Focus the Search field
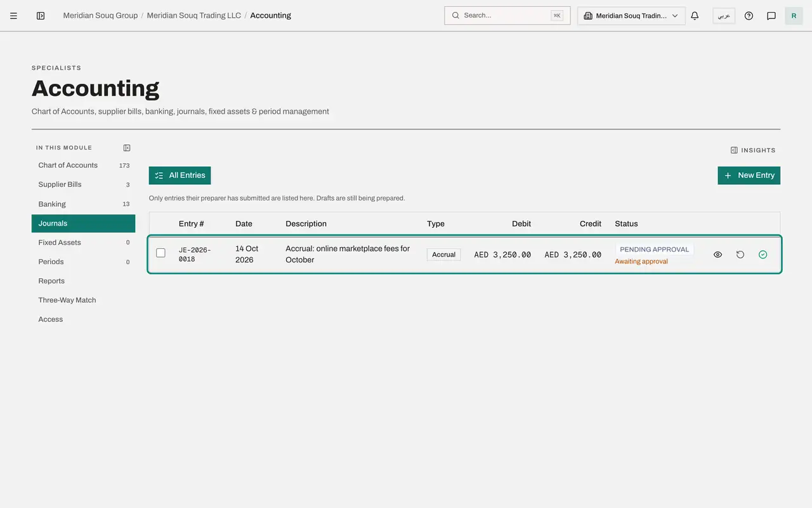 (507, 16)
